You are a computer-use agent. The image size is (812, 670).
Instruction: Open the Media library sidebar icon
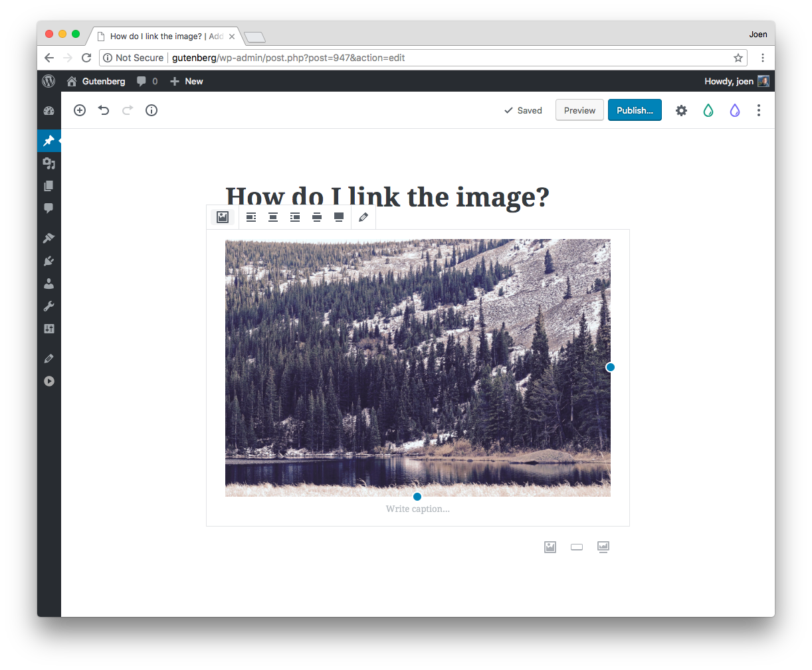click(x=49, y=163)
